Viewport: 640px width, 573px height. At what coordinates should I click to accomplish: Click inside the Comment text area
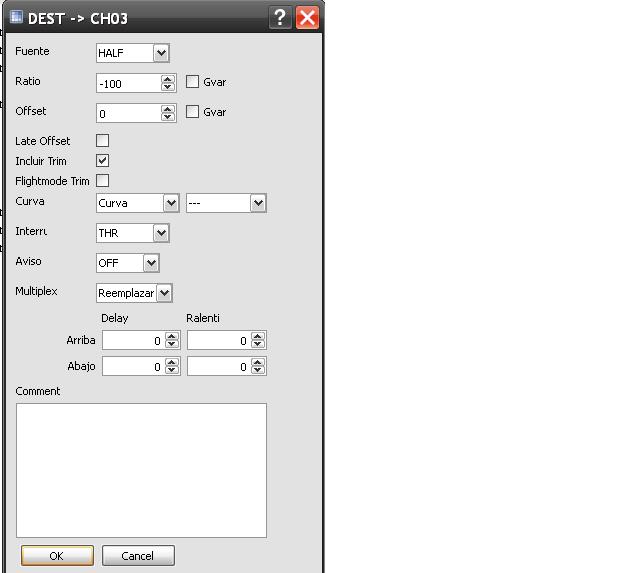click(x=141, y=470)
